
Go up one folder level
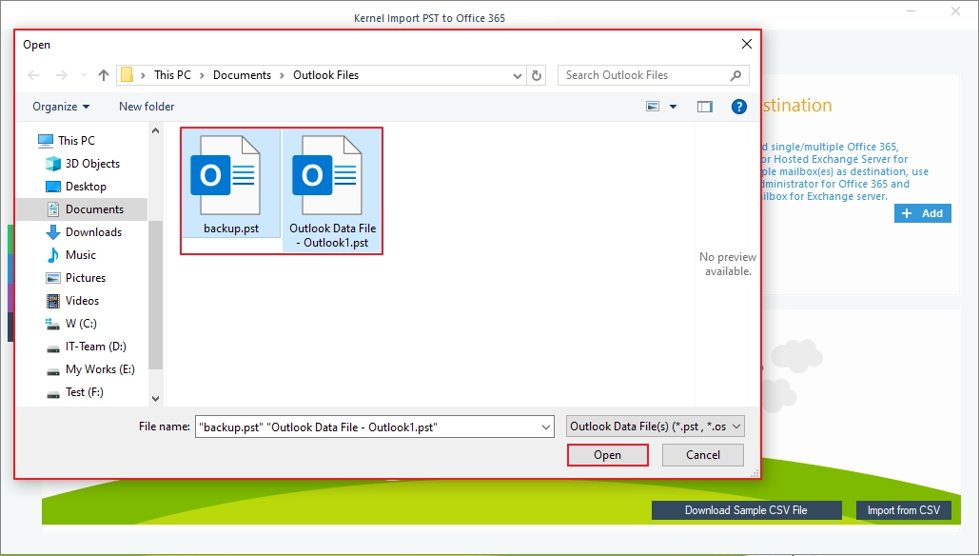(104, 75)
